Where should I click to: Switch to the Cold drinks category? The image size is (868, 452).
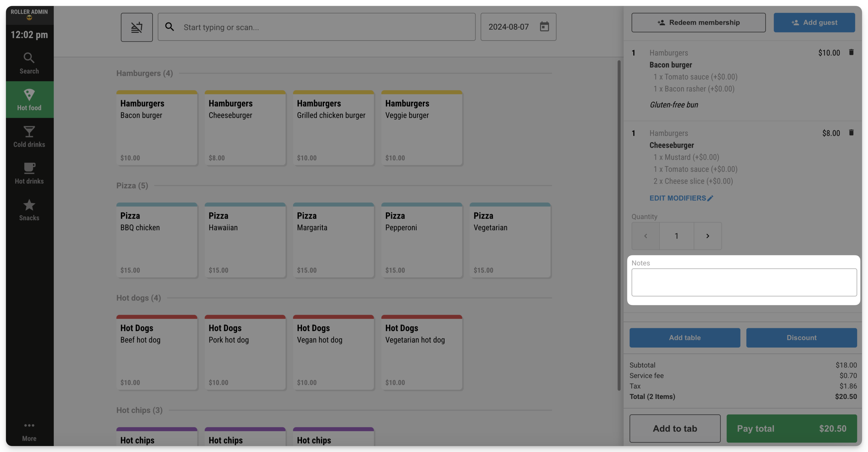click(x=29, y=136)
